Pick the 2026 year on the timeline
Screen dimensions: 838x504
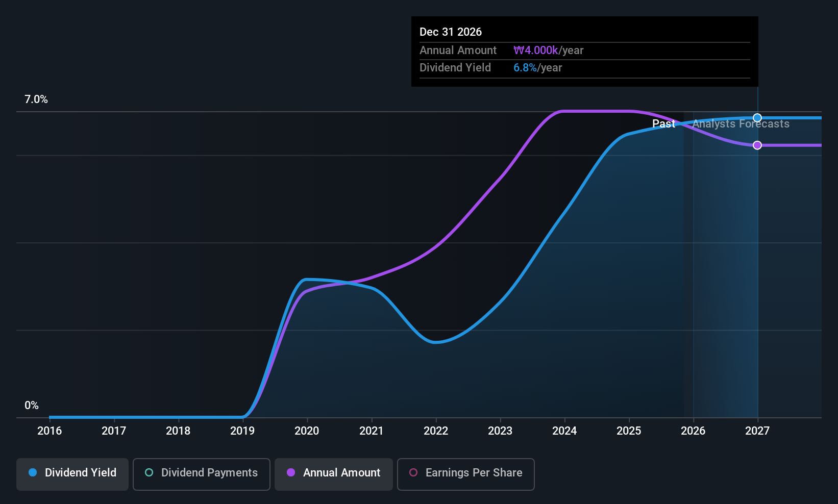[693, 431]
